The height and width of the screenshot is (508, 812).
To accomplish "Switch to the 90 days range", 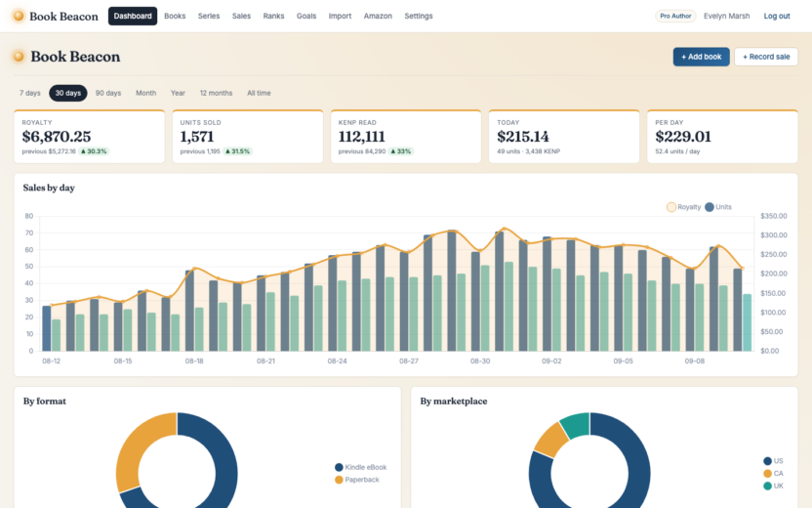I will coord(108,93).
